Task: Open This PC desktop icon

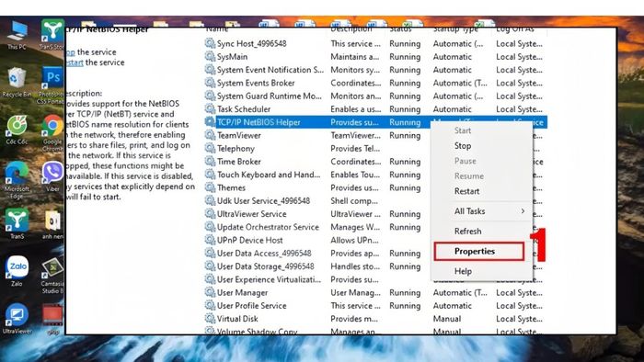Action: point(17,35)
